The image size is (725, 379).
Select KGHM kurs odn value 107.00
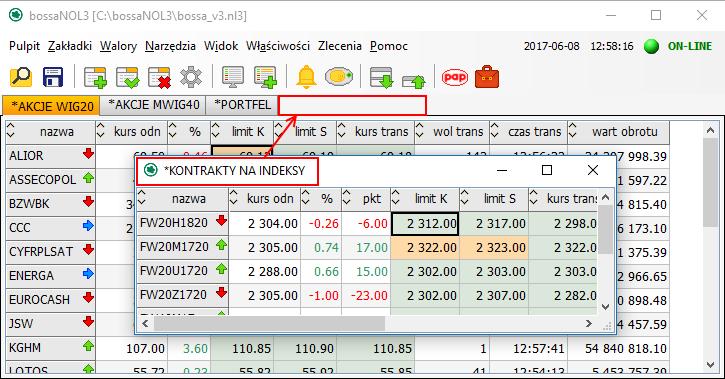coord(145,348)
